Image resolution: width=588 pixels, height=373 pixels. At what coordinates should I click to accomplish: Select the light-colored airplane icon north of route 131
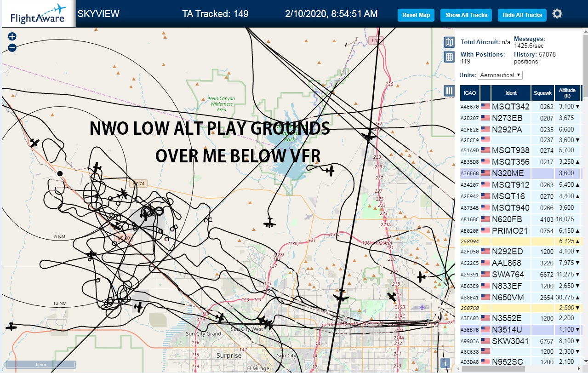coord(308,216)
